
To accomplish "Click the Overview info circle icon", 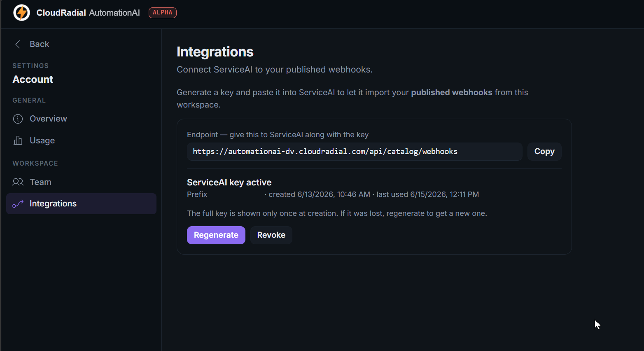I will [18, 119].
